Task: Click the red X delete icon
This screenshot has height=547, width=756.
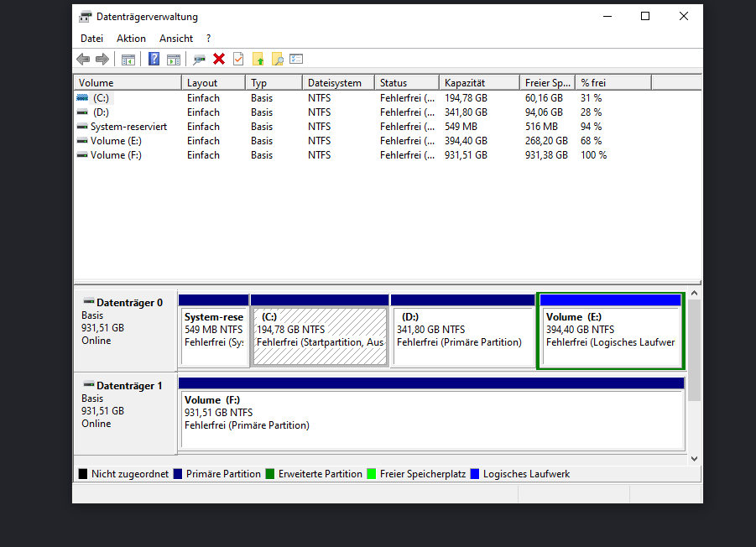Action: (x=219, y=59)
